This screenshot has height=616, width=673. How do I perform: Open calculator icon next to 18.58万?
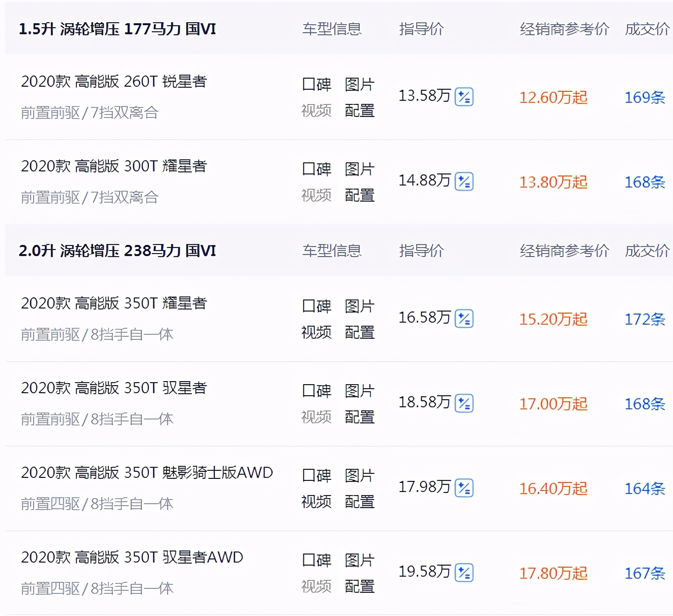pyautogui.click(x=464, y=403)
